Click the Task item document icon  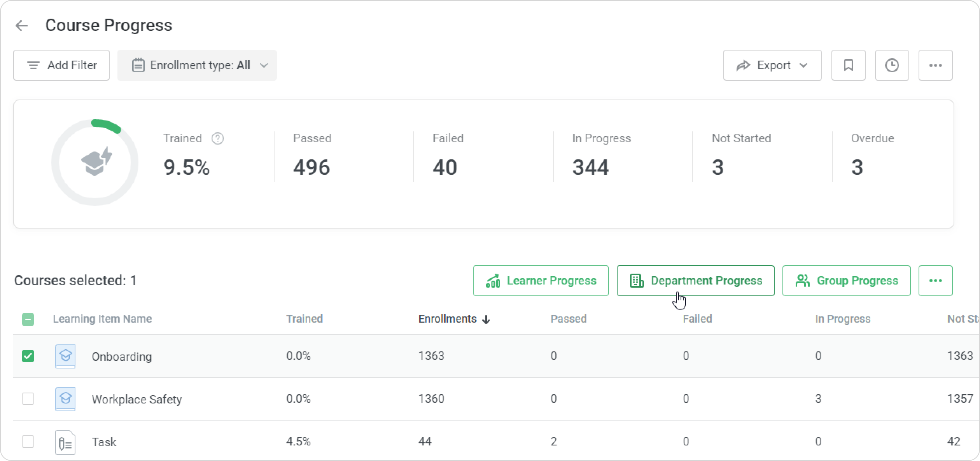pos(65,442)
